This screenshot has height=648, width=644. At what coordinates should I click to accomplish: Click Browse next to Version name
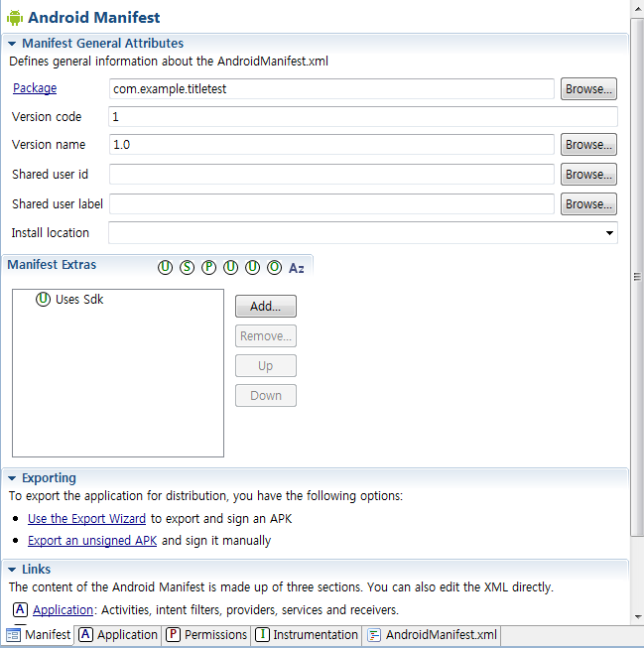click(x=588, y=145)
